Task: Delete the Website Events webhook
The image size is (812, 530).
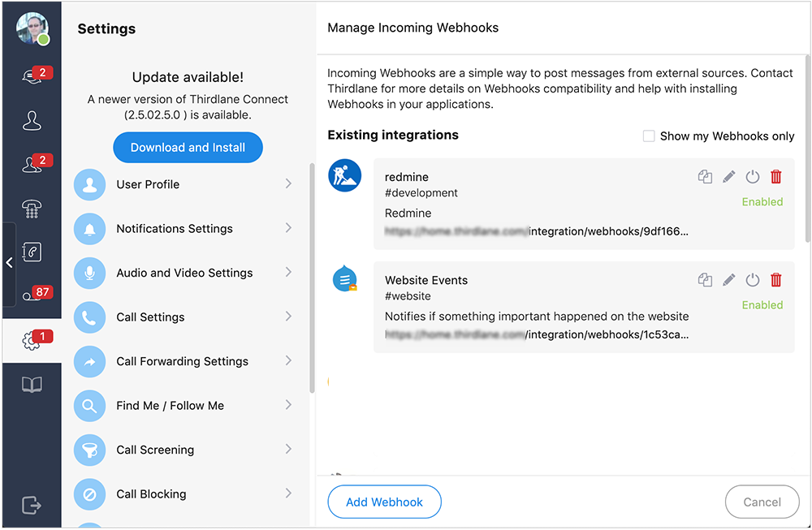Action: (x=776, y=279)
